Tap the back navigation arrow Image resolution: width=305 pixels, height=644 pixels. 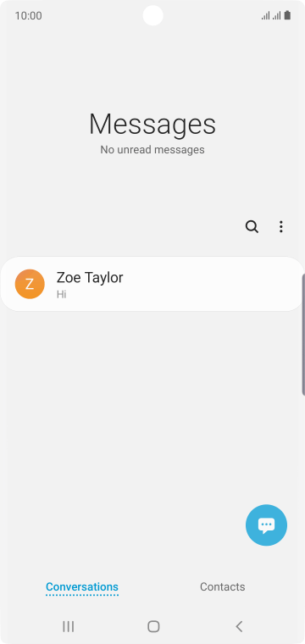tap(239, 626)
